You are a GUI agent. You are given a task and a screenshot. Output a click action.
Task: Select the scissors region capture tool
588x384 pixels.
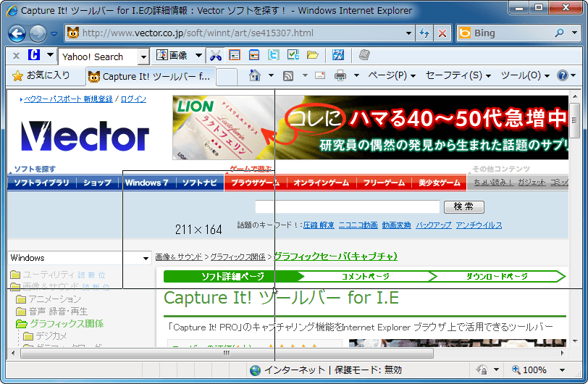pyautogui.click(x=216, y=56)
